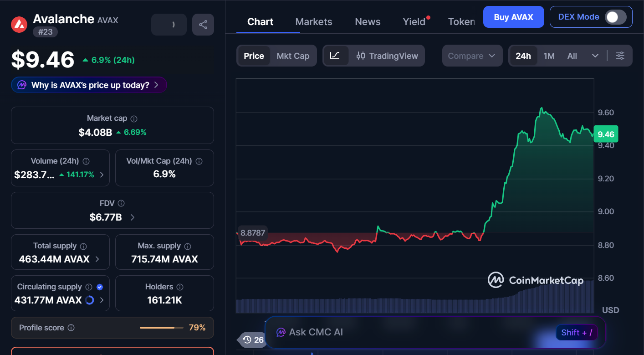644x355 pixels.
Task: Click the Ask CMC AI input field
Action: coord(410,332)
